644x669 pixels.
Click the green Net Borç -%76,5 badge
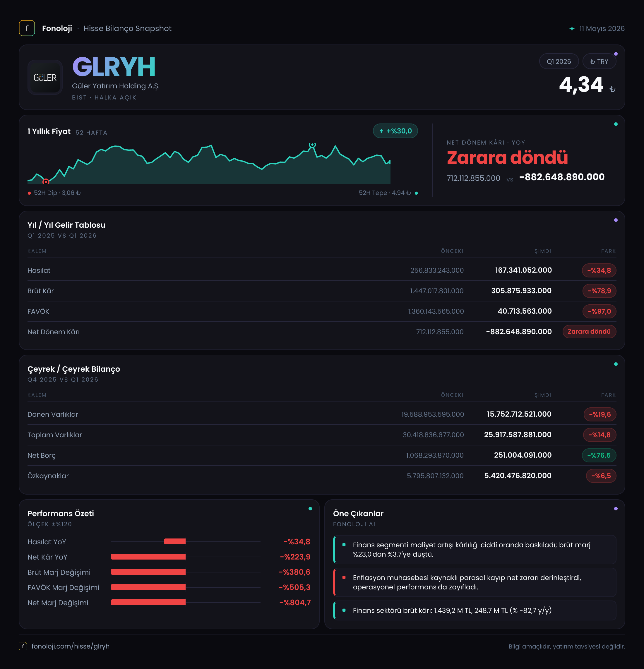599,455
